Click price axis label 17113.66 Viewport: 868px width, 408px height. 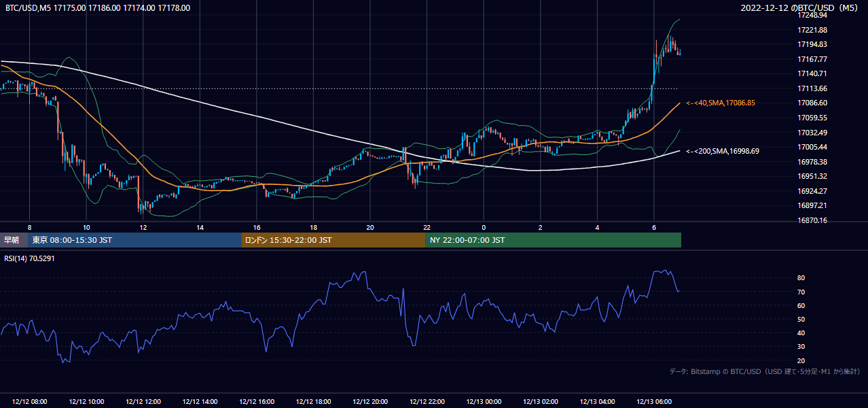813,88
